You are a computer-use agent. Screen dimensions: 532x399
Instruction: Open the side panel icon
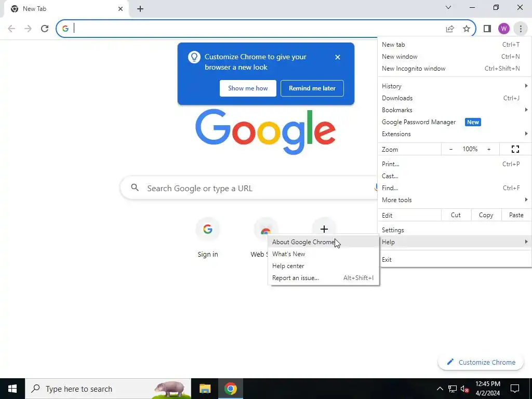click(487, 29)
